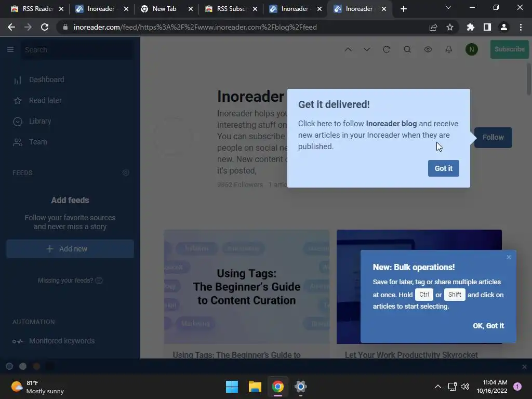This screenshot has height=399, width=532.
Task: Close bottom bar with X icon
Action: coord(524,367)
